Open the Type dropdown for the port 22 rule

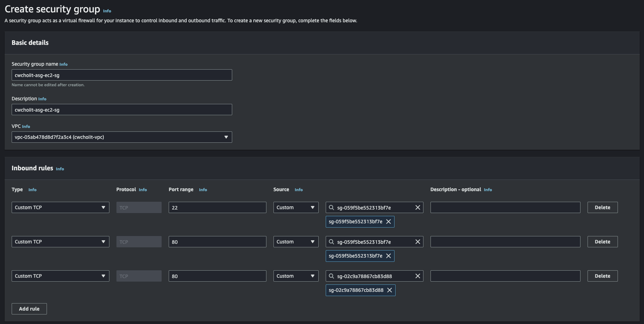[x=60, y=207]
